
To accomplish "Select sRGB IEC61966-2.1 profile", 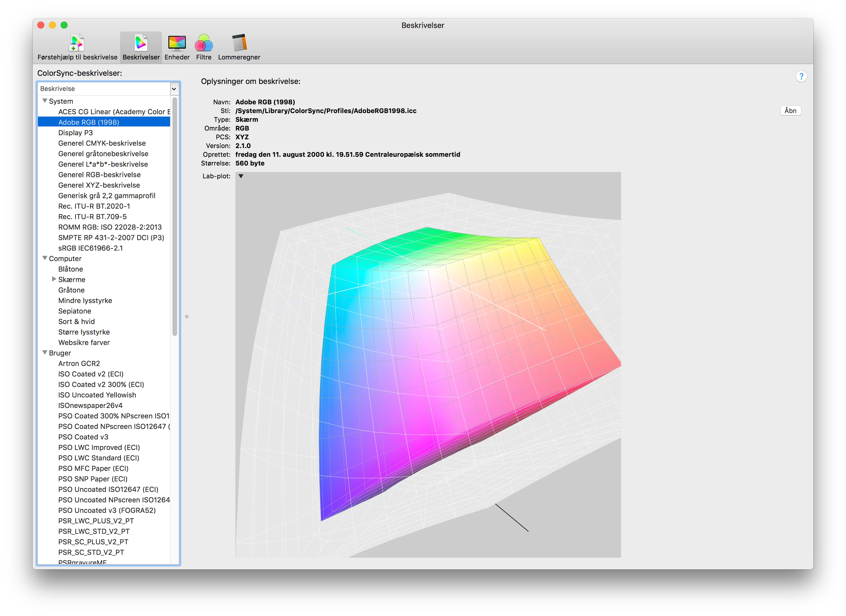I will [90, 248].
